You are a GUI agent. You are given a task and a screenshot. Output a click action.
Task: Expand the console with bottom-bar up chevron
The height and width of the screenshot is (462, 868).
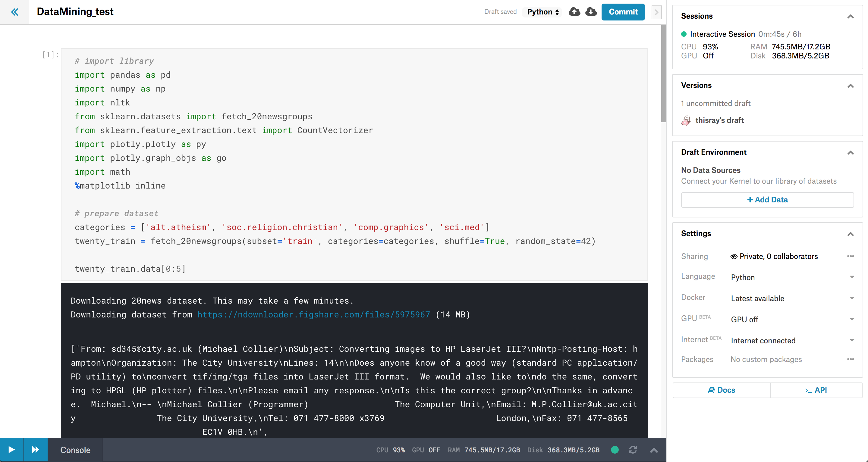[x=654, y=450]
